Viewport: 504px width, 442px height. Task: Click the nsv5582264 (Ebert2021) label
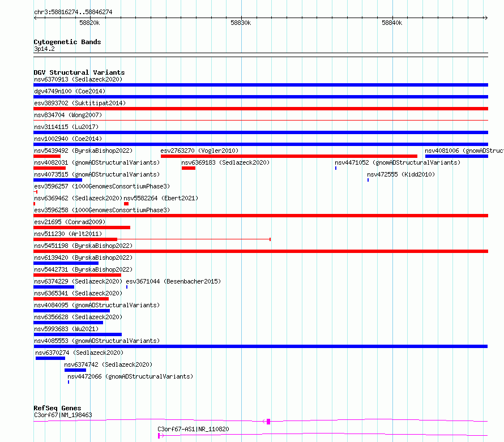[x=161, y=198]
